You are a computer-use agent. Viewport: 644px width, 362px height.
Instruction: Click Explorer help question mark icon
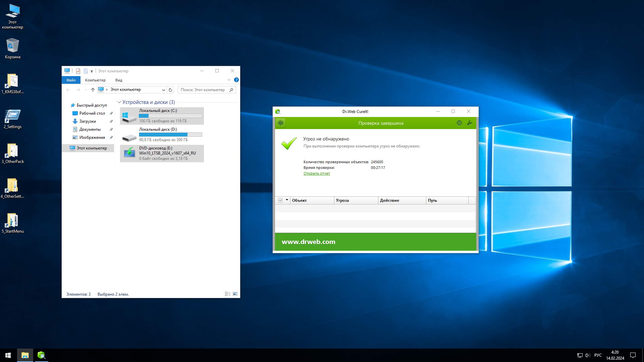tap(236, 80)
